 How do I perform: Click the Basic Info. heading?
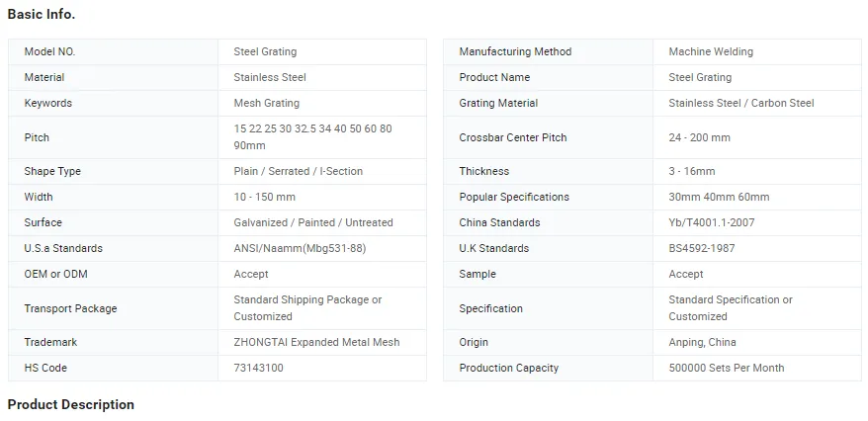point(42,15)
